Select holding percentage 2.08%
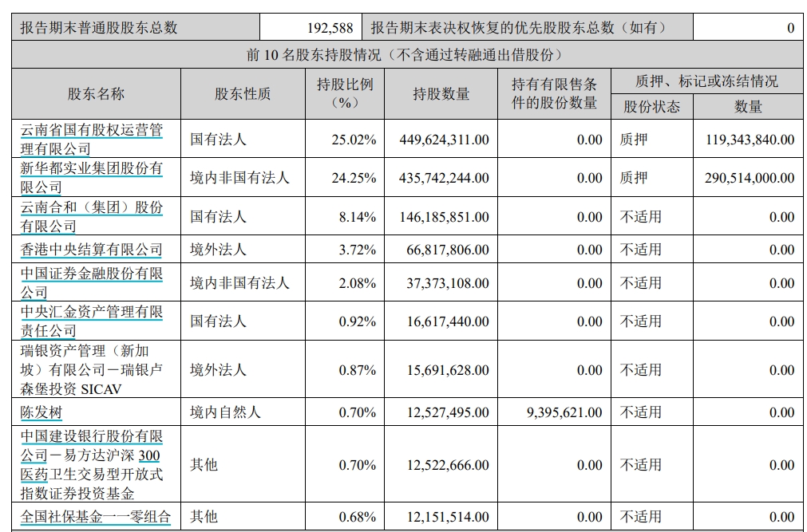This screenshot has width=807, height=532. [357, 283]
